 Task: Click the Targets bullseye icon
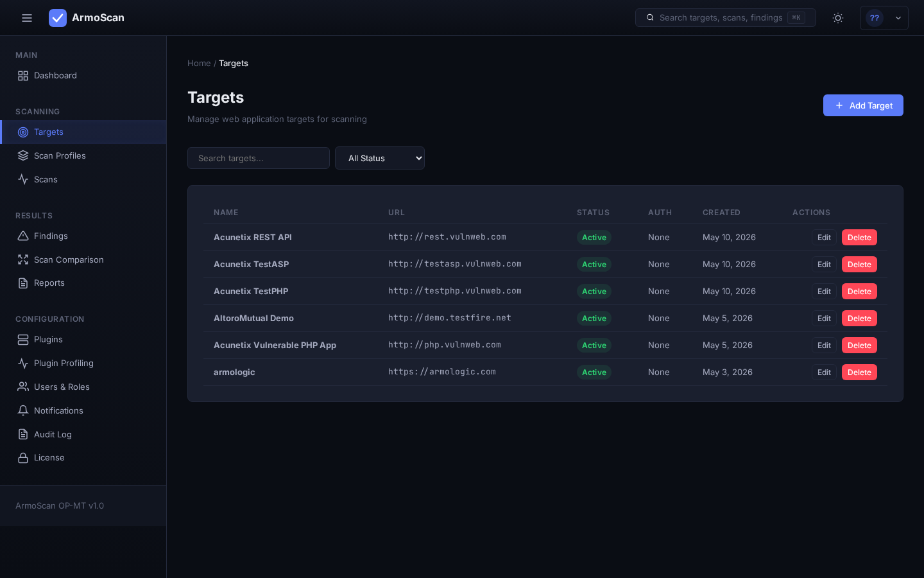click(23, 132)
